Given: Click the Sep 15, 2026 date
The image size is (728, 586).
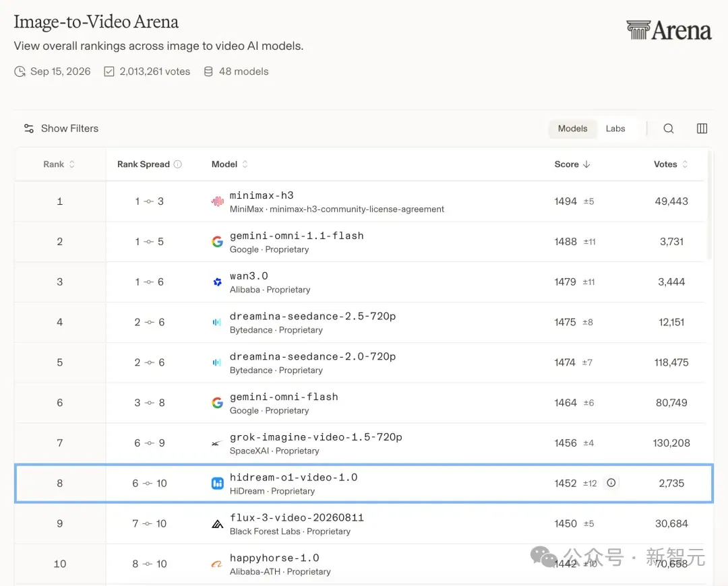Looking at the screenshot, I should [61, 71].
